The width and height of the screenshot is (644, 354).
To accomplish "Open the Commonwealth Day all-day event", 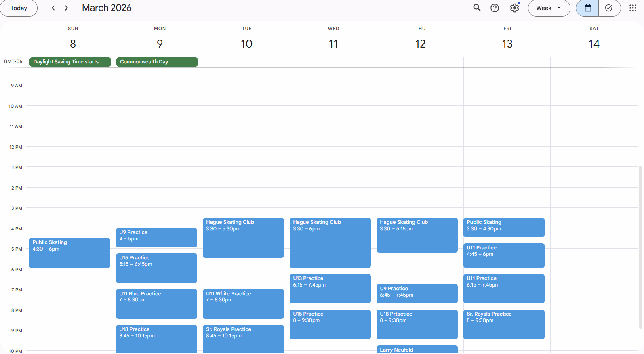I will [x=157, y=62].
